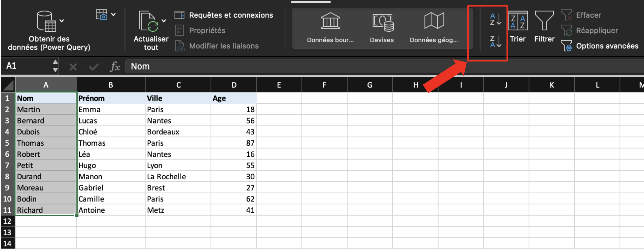644x251 pixels.
Task: Click the confirm checkmark in formula bar
Action: [x=94, y=67]
